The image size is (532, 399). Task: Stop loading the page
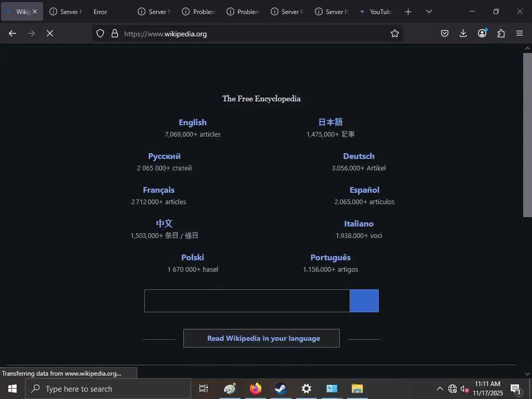(x=49, y=33)
